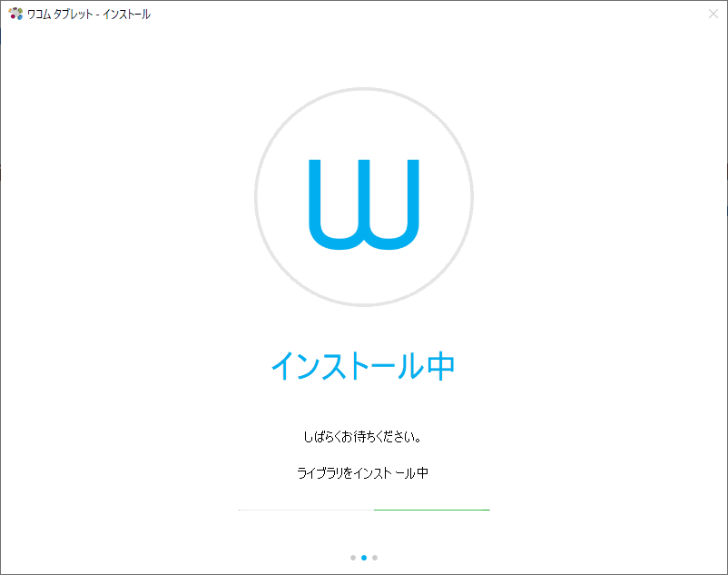Click the ワコム タブレット - インストール window title
Image resolution: width=728 pixels, height=575 pixels.
tap(89, 15)
